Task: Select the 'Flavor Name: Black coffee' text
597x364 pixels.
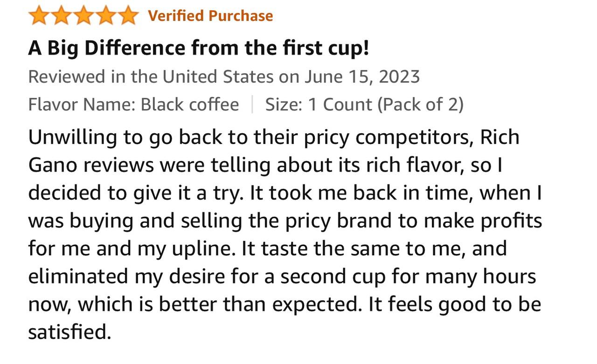Action: click(x=134, y=104)
